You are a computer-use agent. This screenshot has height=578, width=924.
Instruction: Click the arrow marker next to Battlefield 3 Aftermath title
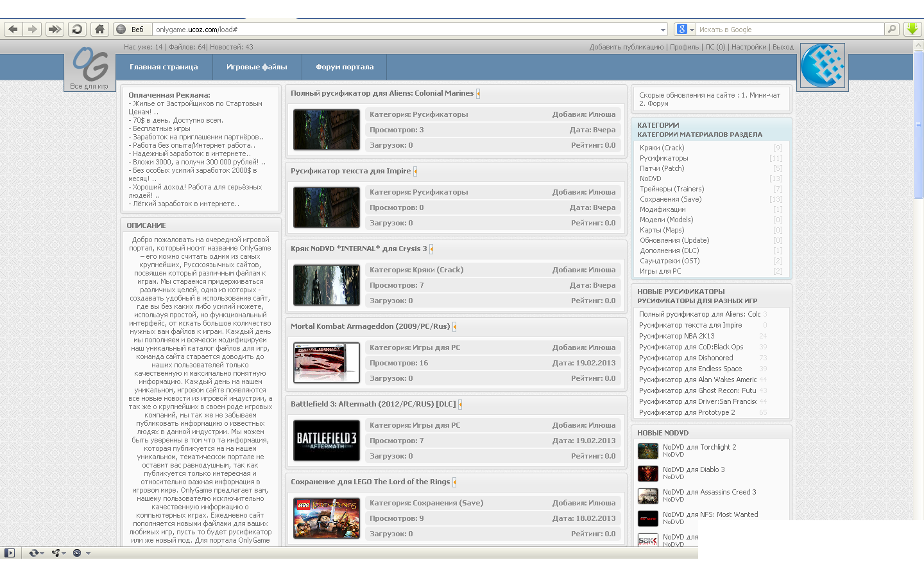click(460, 405)
